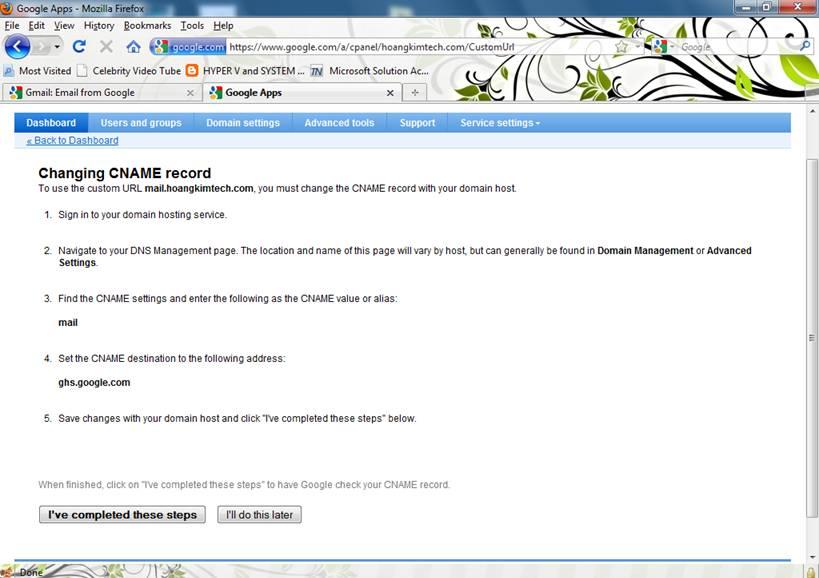Bookmark this page with the star icon

pyautogui.click(x=621, y=47)
